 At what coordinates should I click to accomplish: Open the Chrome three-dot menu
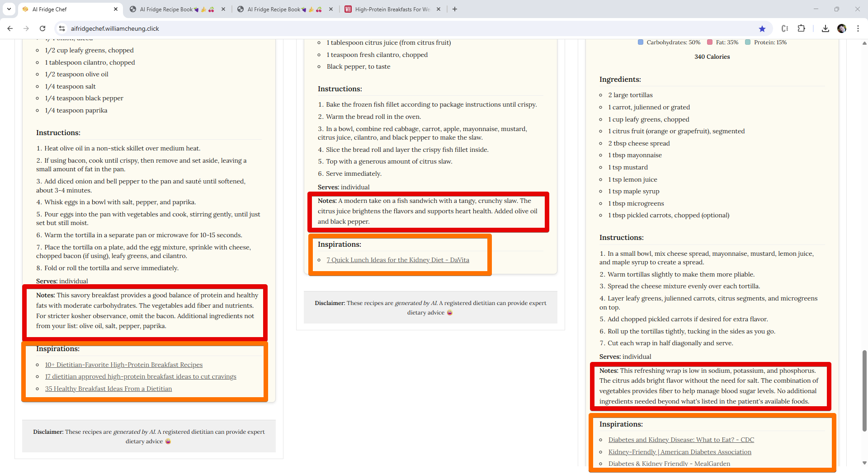pos(858,28)
